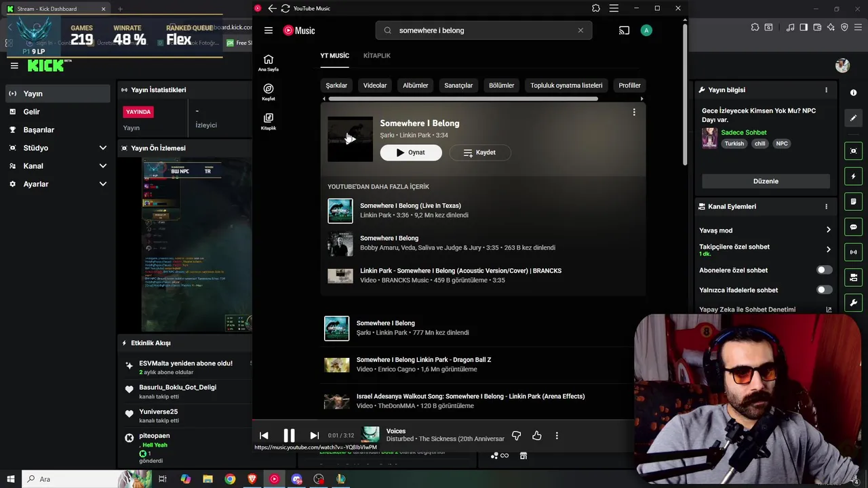
Task: Filter results by Şarkılar chip
Action: (x=336, y=85)
